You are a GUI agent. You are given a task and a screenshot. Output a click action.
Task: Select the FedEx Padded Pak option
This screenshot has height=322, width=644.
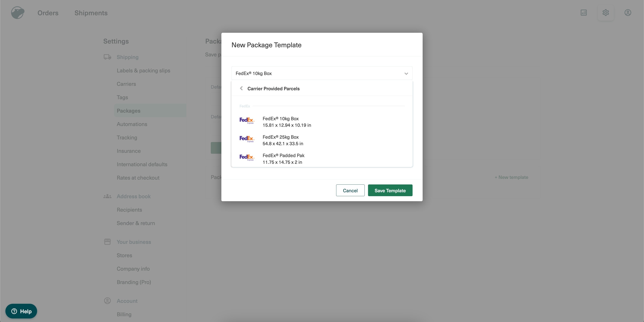[x=283, y=159]
